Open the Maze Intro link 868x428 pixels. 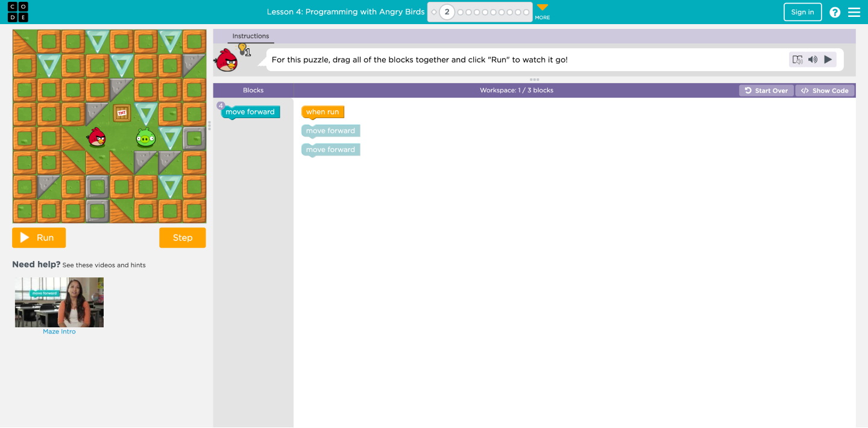pos(59,332)
